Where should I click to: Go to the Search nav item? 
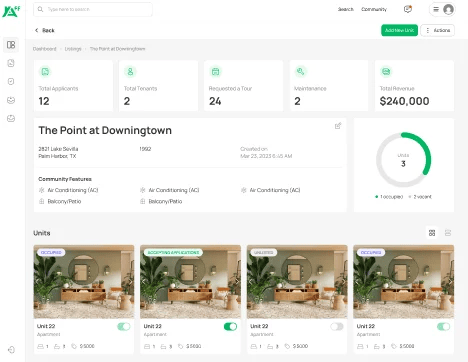346,9
